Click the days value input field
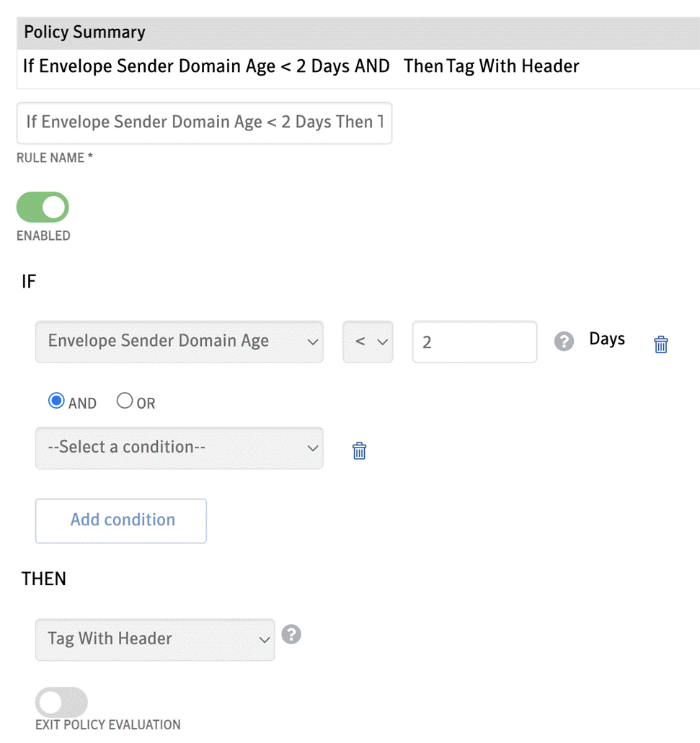Image resolution: width=700 pixels, height=743 pixels. 474,342
